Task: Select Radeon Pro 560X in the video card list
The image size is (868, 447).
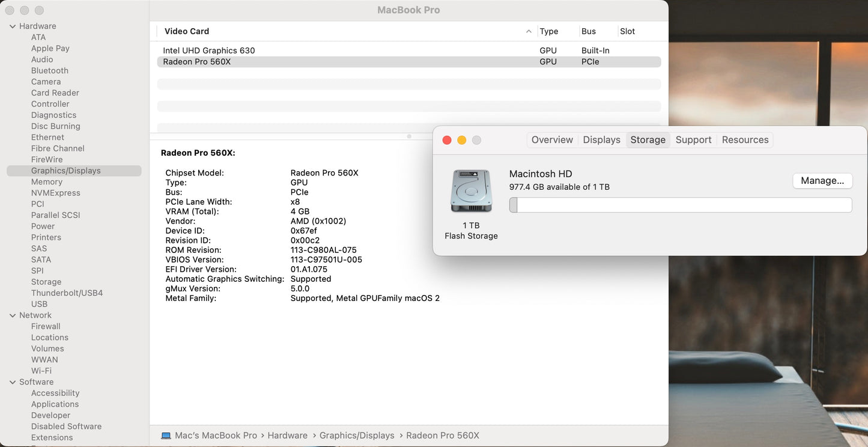Action: point(198,61)
